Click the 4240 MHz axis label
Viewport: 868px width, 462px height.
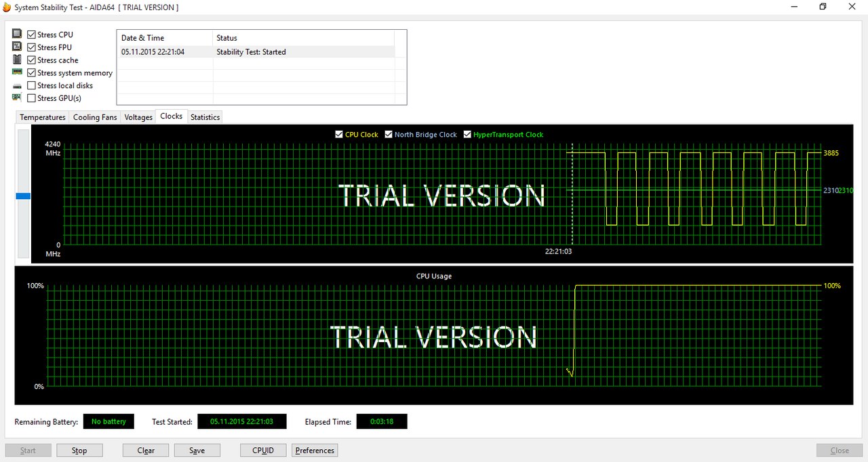(x=53, y=144)
